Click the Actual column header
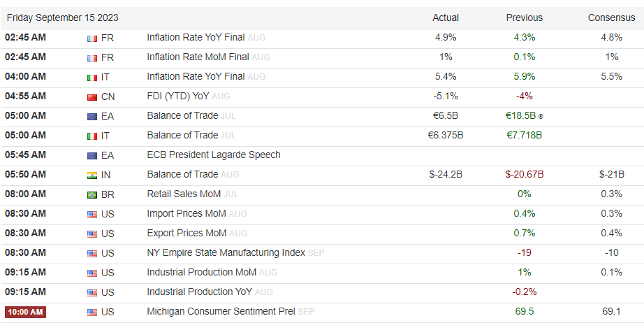This screenshot has width=644, height=323. 446,17
